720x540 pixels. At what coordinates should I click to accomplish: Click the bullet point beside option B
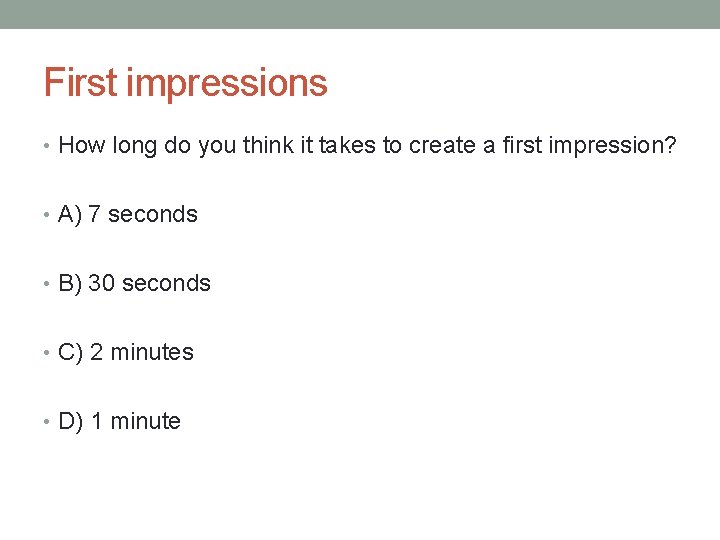tap(46, 283)
